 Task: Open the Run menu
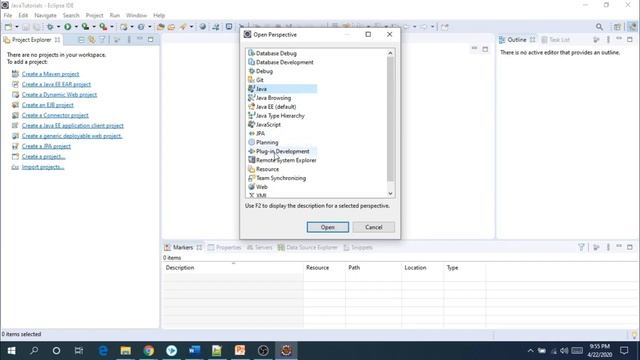point(115,15)
